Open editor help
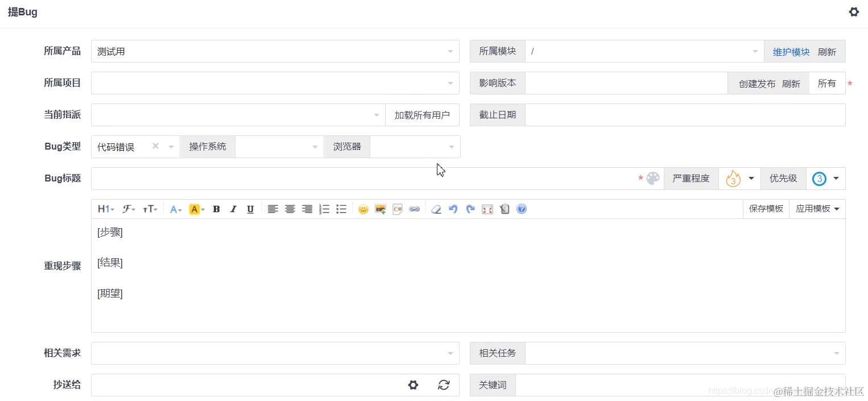Viewport: 868px width, 401px height. pyautogui.click(x=522, y=209)
